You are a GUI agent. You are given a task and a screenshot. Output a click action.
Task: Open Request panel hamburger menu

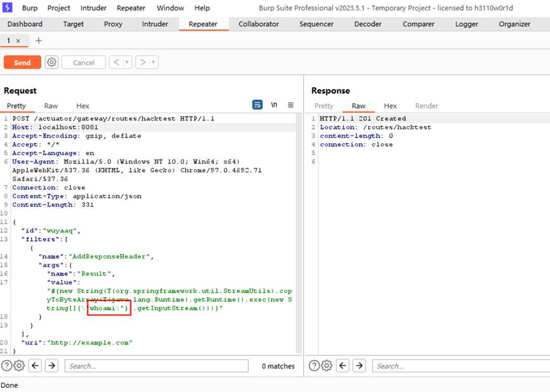click(x=291, y=105)
